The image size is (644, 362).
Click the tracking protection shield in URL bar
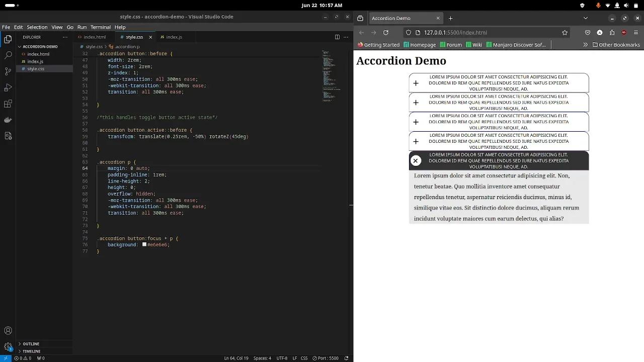point(409,33)
